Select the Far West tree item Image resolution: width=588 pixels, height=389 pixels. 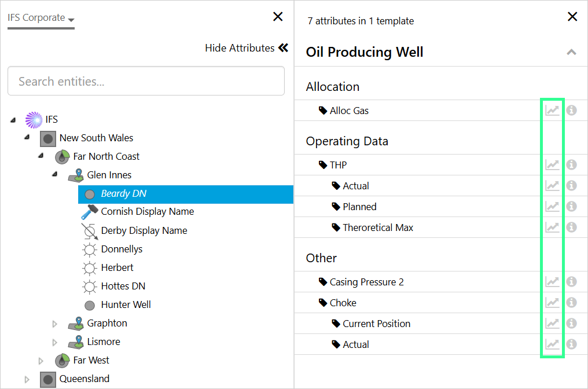pyautogui.click(x=91, y=360)
